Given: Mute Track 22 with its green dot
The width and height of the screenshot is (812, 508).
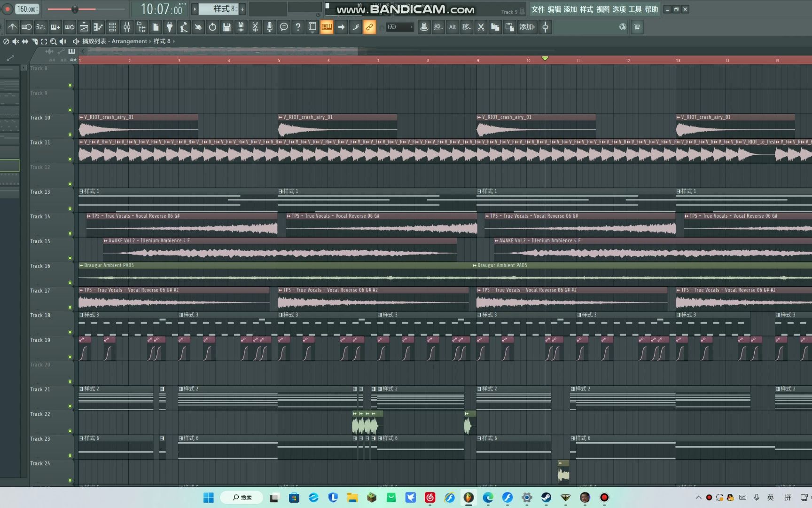Looking at the screenshot, I should click(x=70, y=431).
